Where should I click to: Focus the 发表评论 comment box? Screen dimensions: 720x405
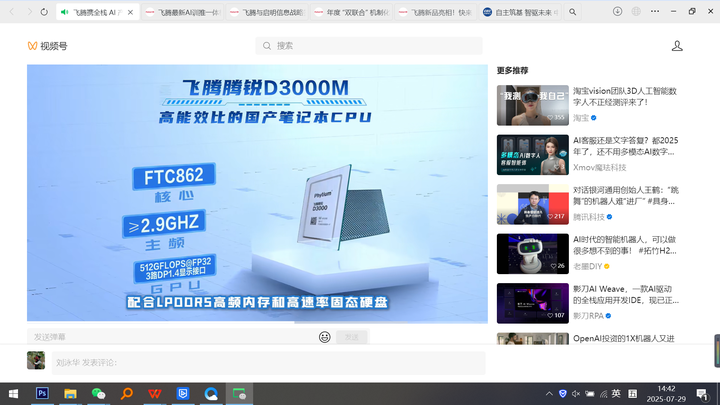[268, 363]
